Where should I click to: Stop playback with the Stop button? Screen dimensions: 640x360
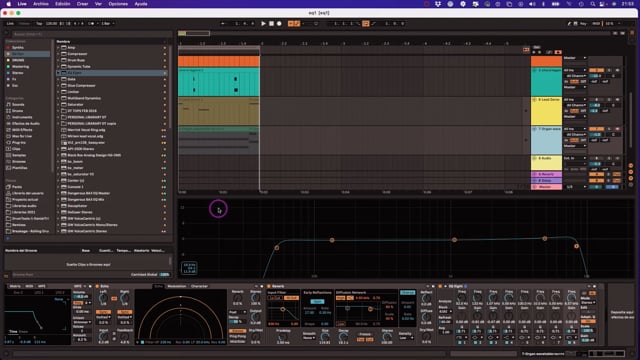(271, 24)
